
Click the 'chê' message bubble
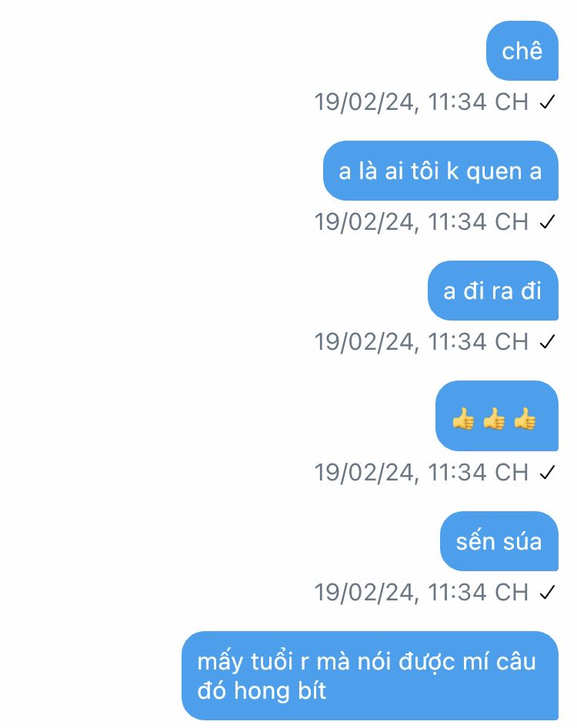(522, 51)
